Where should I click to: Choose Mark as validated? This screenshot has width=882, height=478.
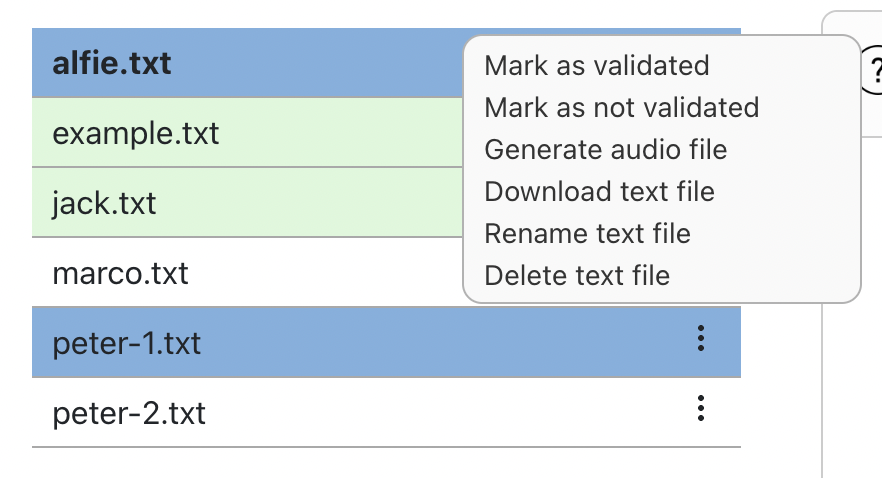tap(596, 66)
